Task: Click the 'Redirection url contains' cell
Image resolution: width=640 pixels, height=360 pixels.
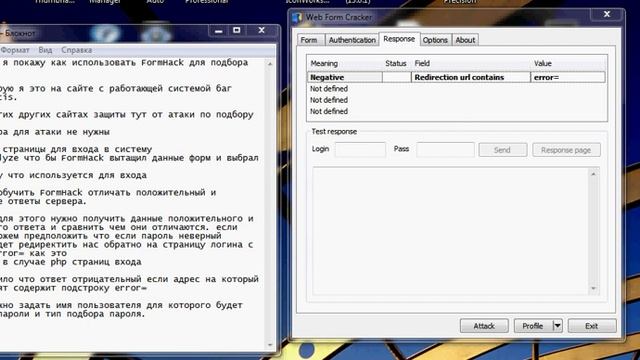Action: coord(471,77)
